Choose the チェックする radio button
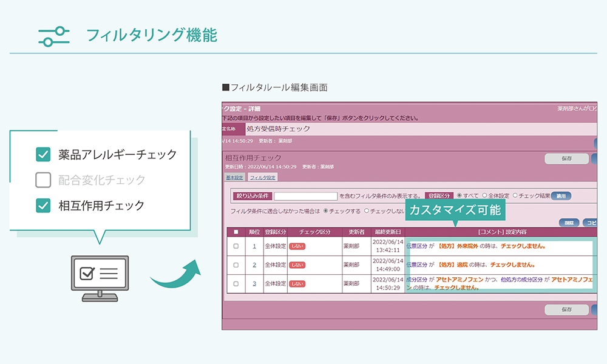 click(325, 211)
